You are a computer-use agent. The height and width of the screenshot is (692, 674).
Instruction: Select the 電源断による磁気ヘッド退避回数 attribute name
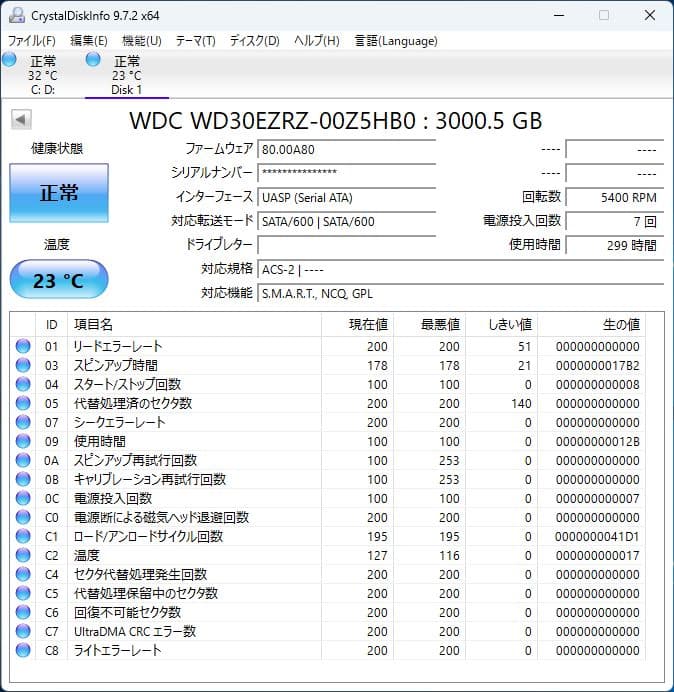click(161, 517)
